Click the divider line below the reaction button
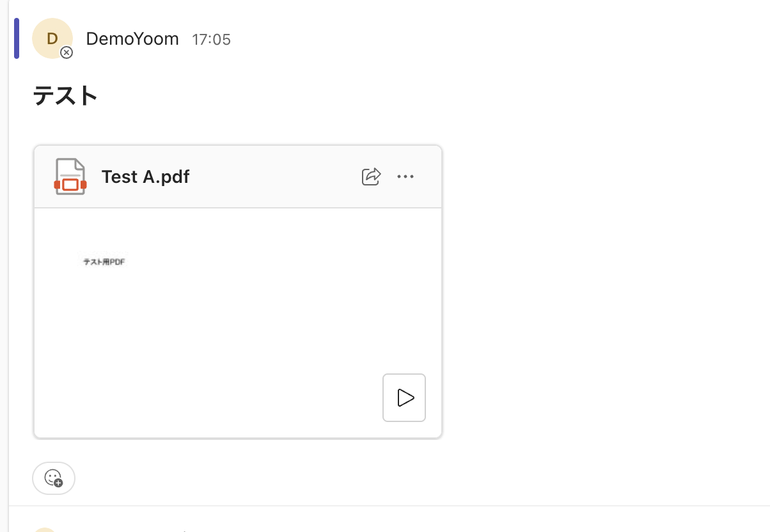This screenshot has width=770, height=532. pos(389,506)
